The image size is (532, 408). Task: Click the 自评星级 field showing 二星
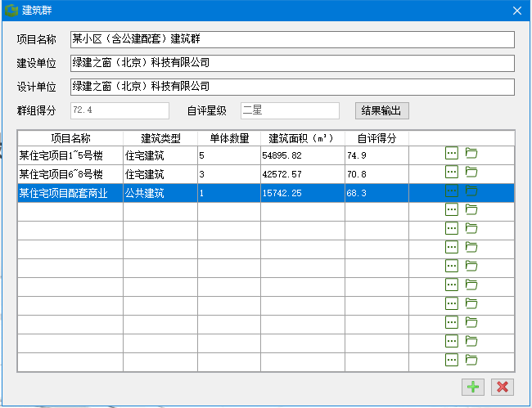(289, 110)
